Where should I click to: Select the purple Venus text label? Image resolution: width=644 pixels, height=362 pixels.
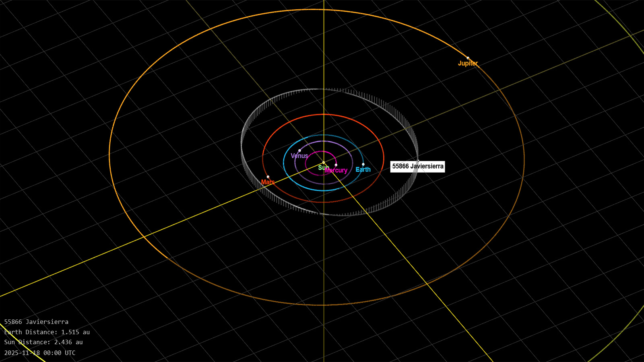(299, 156)
